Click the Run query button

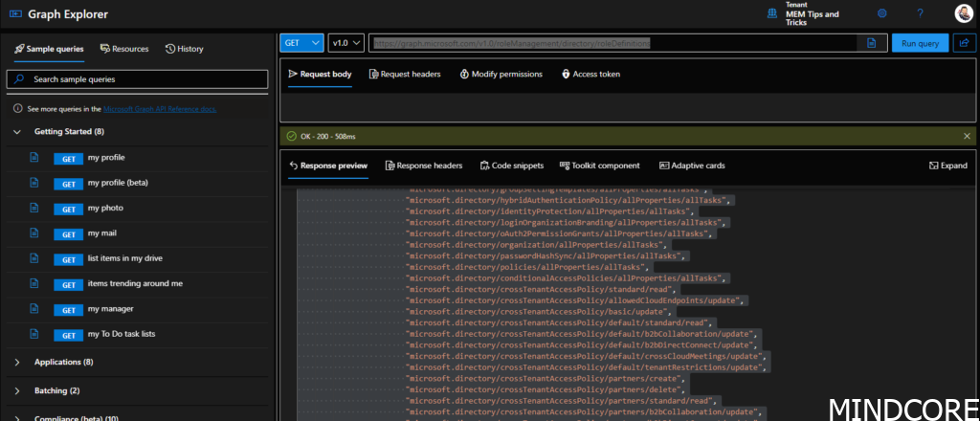(920, 43)
